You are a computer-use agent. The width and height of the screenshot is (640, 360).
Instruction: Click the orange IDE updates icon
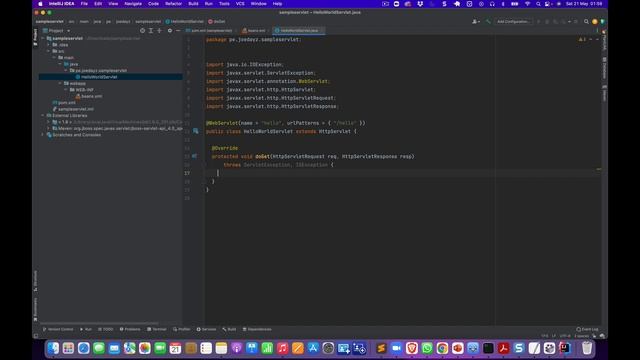(x=595, y=21)
